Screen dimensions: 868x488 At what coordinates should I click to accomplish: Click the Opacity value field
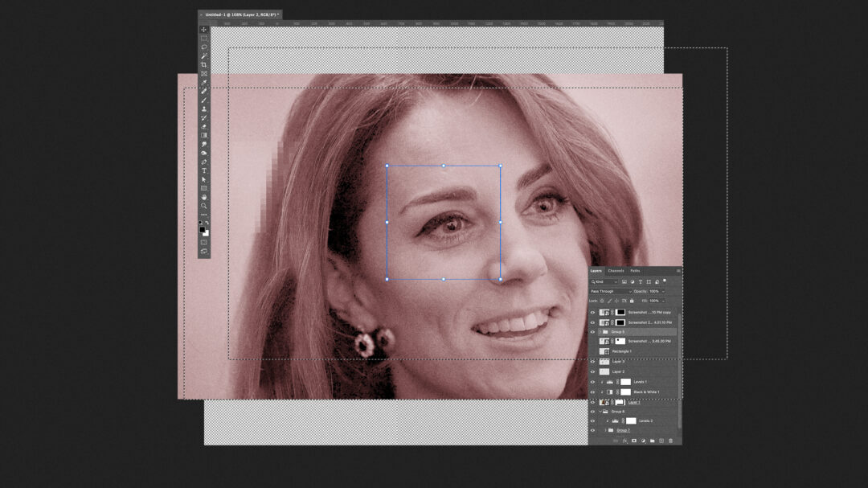point(655,291)
